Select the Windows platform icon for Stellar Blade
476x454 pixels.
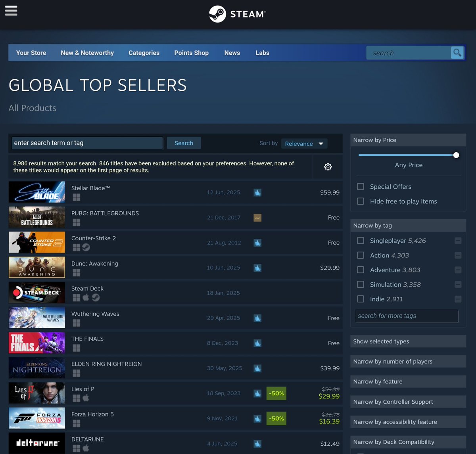[76, 197]
